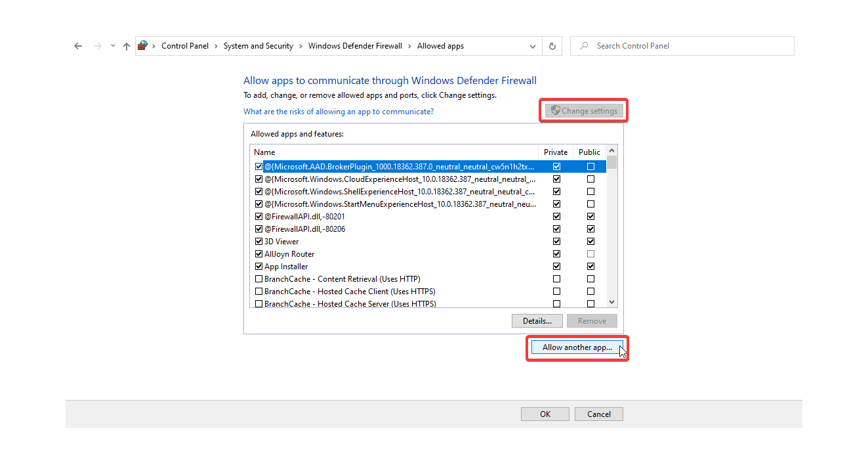The width and height of the screenshot is (868, 461).
Task: Open the recent locations dropdown arrow
Action: click(x=113, y=46)
